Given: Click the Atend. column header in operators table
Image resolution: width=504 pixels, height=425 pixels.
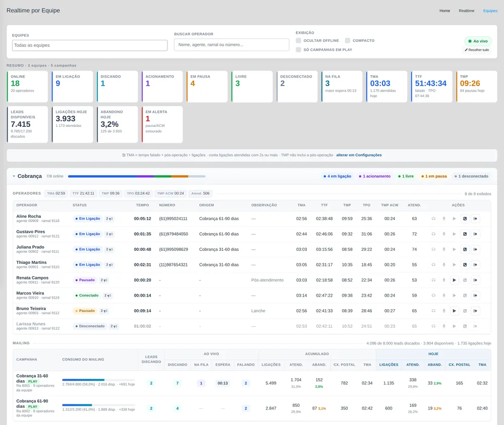Looking at the screenshot, I should pyautogui.click(x=414, y=205).
